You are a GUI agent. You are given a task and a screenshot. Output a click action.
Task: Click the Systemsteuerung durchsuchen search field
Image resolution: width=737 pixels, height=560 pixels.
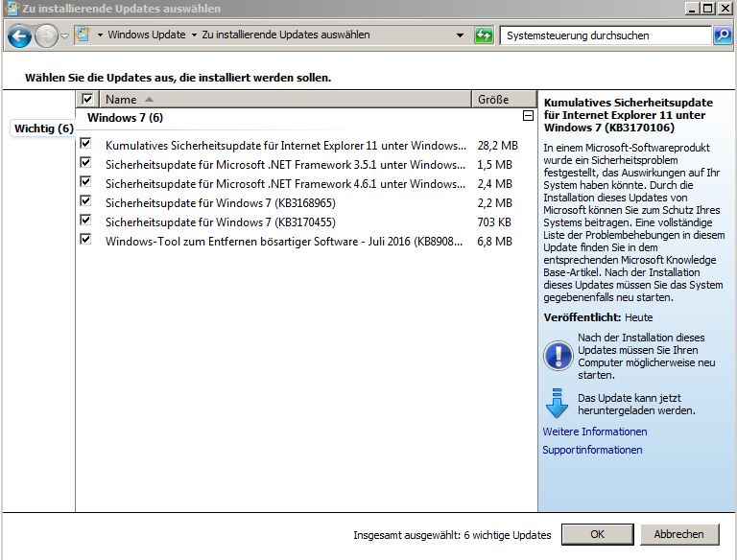(x=606, y=35)
